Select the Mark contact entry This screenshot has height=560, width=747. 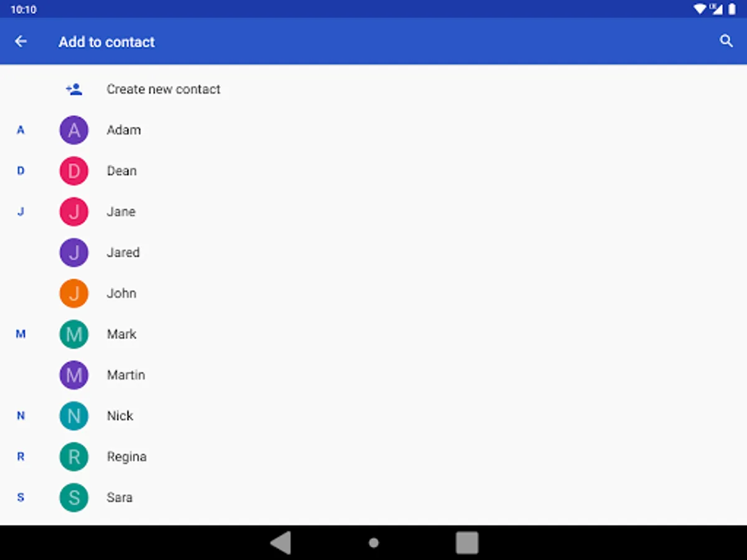374,334
